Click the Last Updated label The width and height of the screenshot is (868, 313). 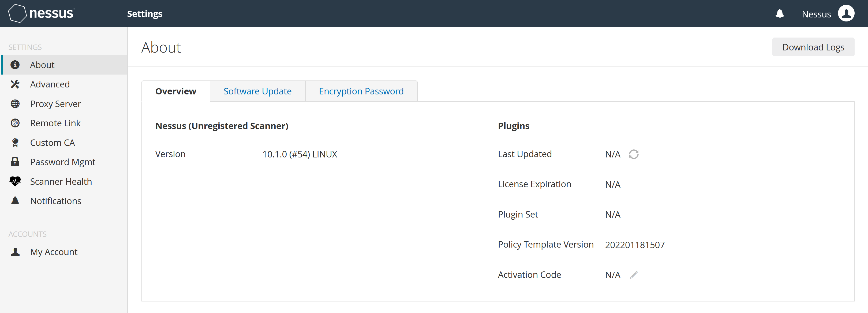525,154
